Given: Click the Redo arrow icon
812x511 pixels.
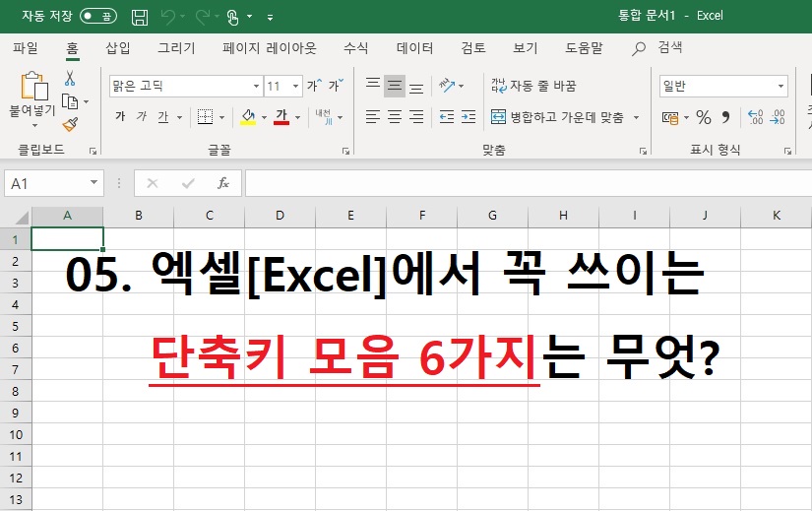Looking at the screenshot, I should click(x=202, y=17).
